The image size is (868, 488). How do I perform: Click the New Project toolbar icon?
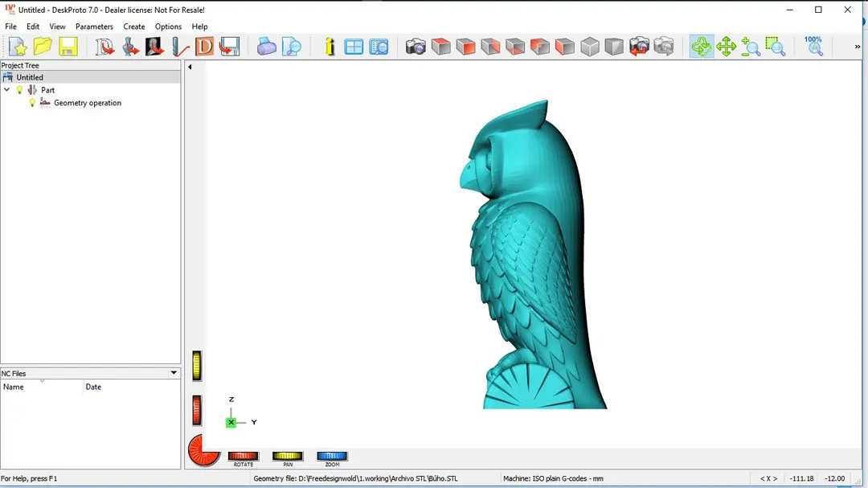(18, 47)
